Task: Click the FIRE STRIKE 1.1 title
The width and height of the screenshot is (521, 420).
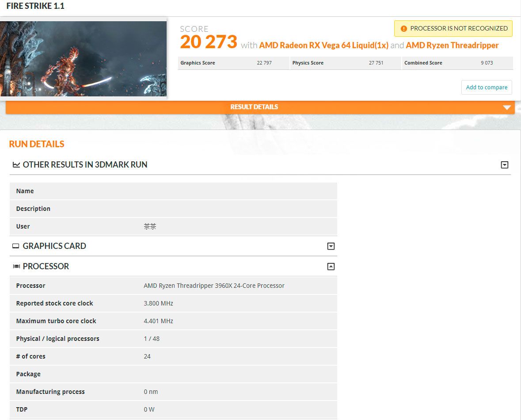Action: (35, 6)
